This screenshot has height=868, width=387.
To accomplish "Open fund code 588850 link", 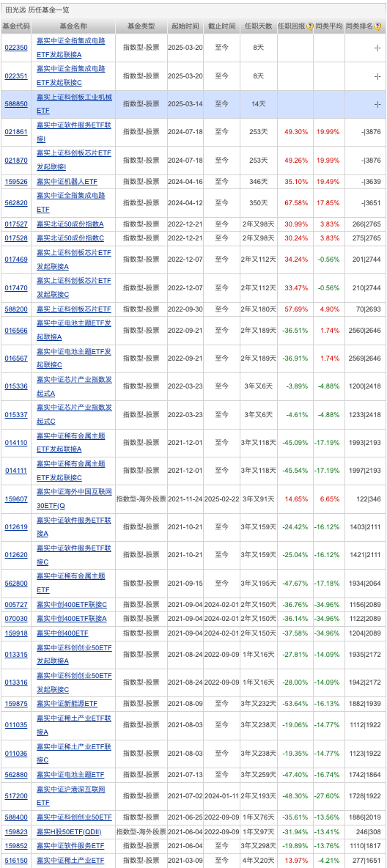I will point(16,104).
